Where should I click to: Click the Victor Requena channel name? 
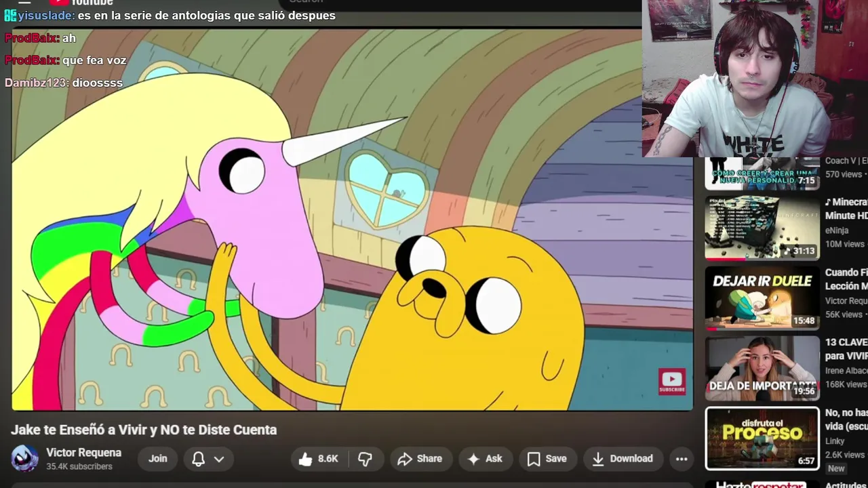tap(83, 453)
